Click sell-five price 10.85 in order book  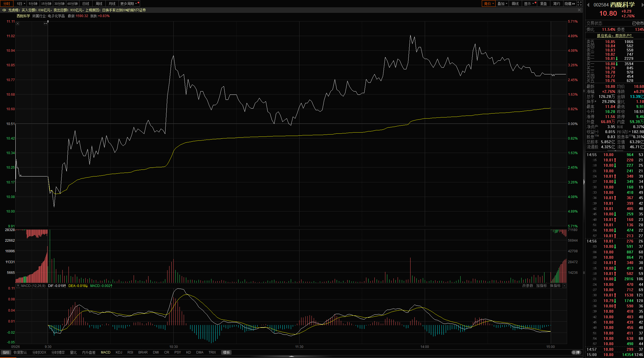click(610, 42)
